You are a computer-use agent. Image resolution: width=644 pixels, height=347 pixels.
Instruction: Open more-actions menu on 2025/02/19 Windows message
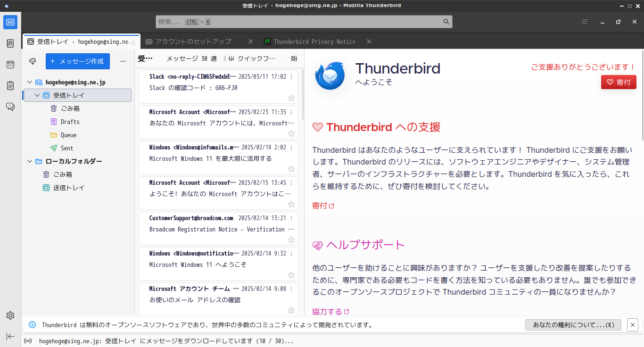pyautogui.click(x=291, y=148)
